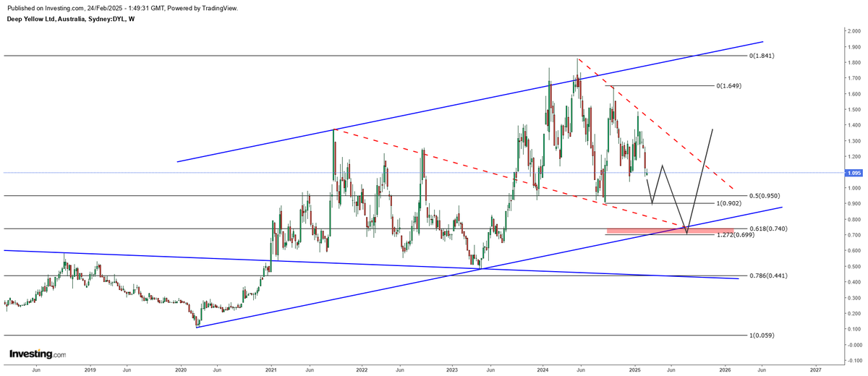The height and width of the screenshot is (376, 868).
Task: Click the 2019 label on the time axis
Action: point(90,369)
